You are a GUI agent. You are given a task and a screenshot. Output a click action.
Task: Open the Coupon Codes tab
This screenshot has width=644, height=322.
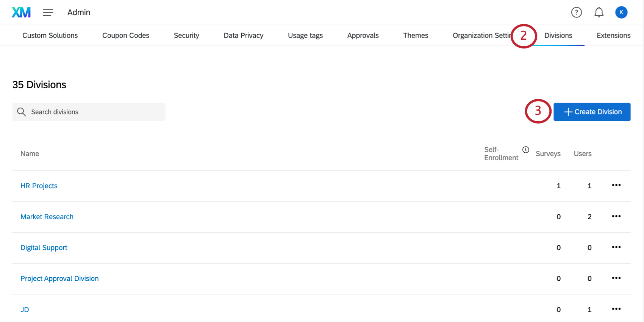click(126, 35)
